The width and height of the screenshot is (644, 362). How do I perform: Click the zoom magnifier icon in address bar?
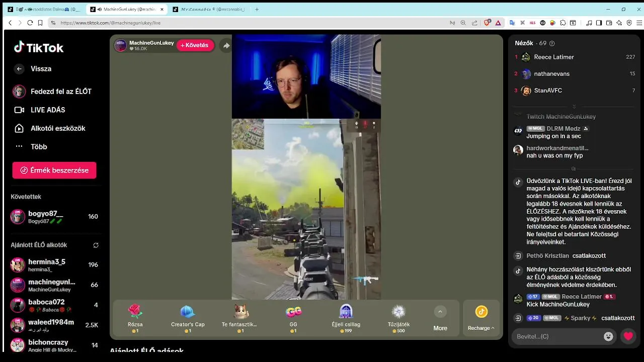click(x=463, y=23)
